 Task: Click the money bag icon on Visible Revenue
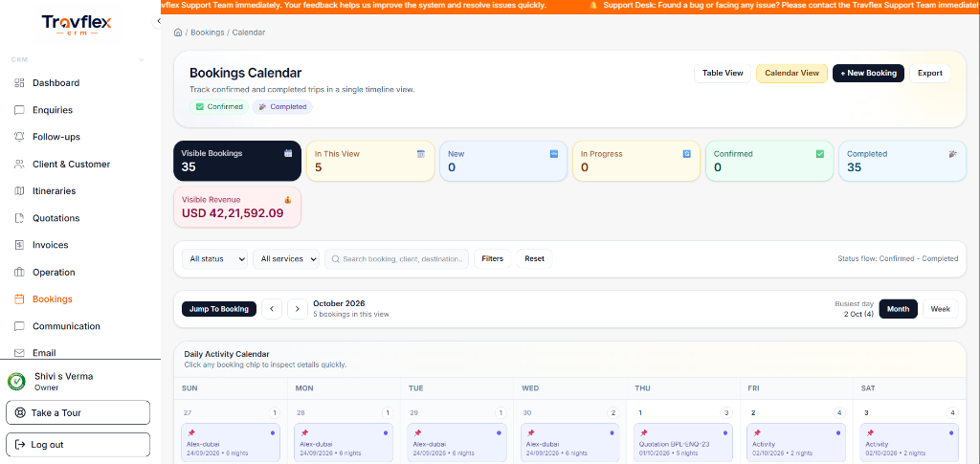tap(288, 200)
